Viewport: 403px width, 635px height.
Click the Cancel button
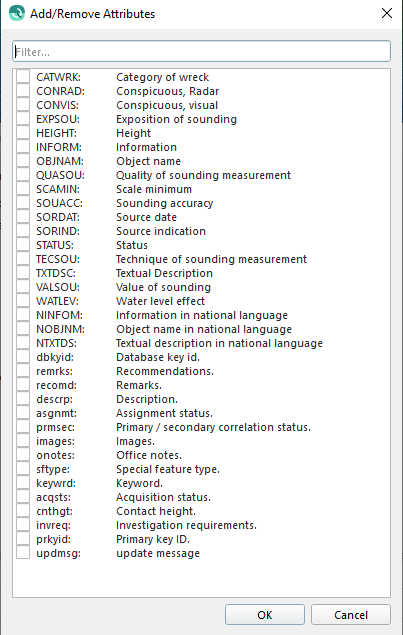coord(351,615)
